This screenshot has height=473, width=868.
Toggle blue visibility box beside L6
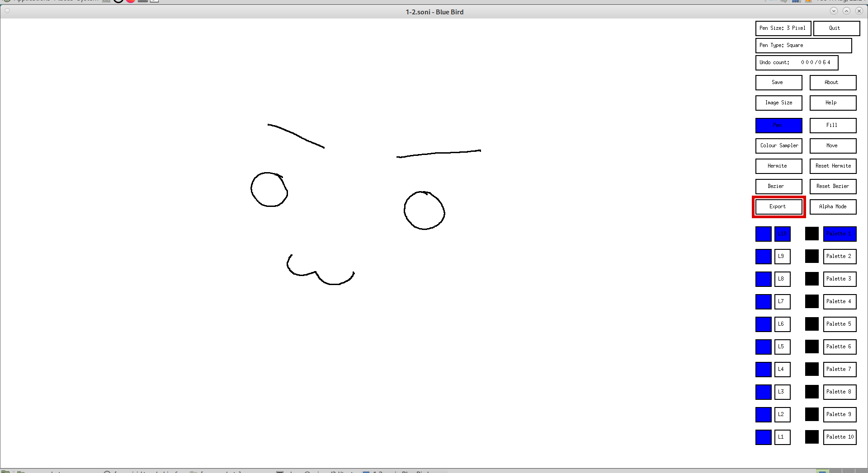(763, 324)
